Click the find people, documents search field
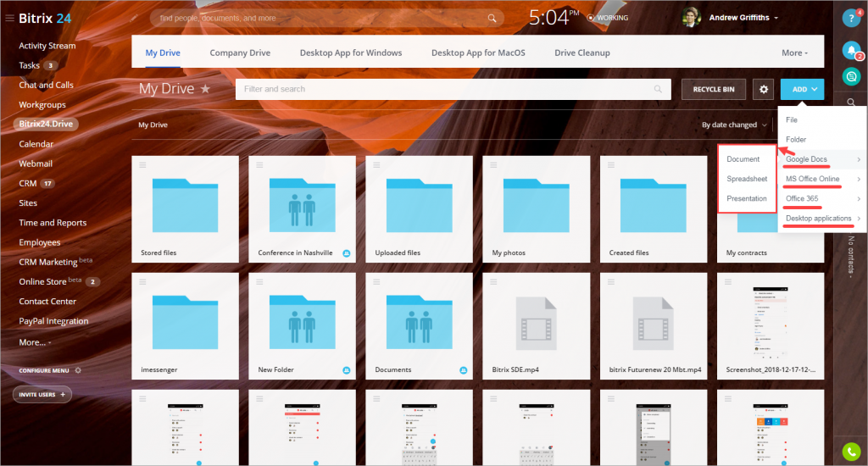The image size is (868, 466). (x=326, y=19)
